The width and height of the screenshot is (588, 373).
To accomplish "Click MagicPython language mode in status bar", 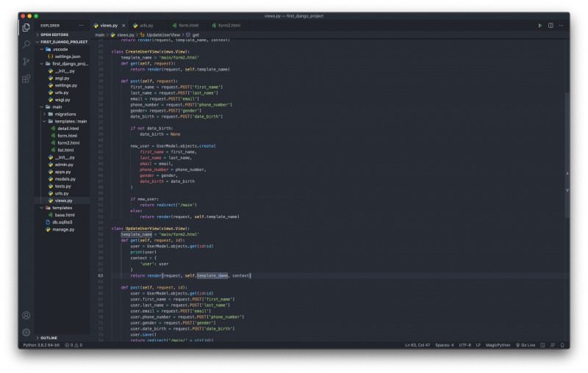I will click(499, 344).
